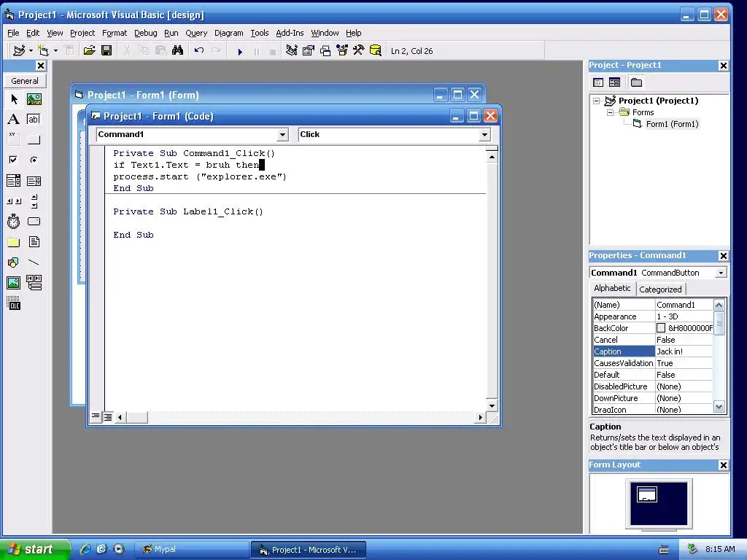Select the VScrollBar control in toolbox
This screenshot has height=560, width=747.
click(34, 201)
